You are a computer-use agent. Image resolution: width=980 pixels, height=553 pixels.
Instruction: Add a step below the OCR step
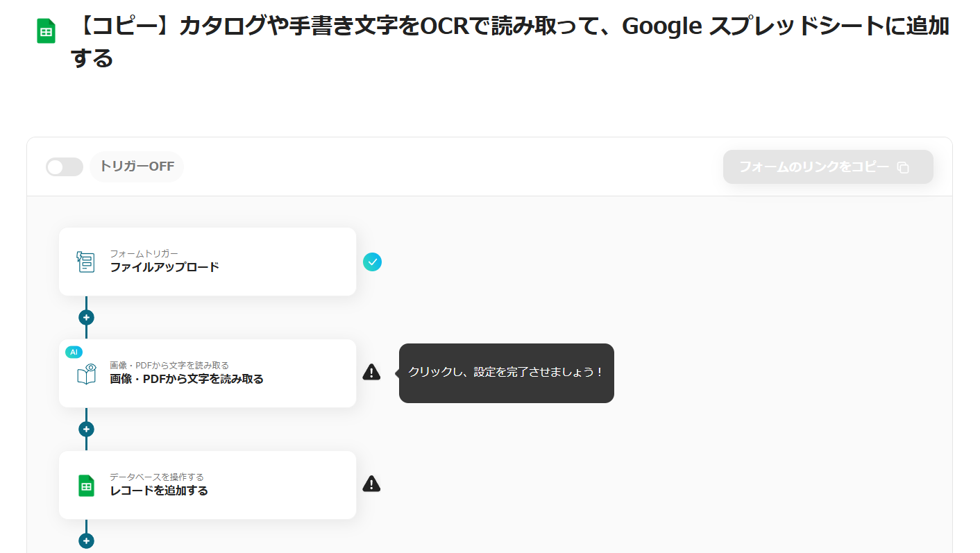click(x=86, y=429)
